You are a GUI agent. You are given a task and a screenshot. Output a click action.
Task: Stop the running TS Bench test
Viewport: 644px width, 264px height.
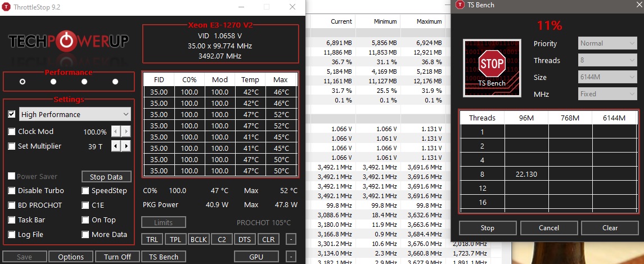[488, 227]
